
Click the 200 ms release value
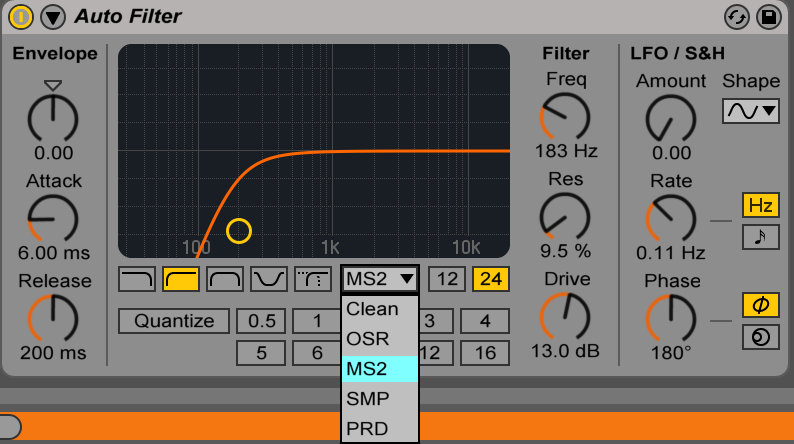pyautogui.click(x=53, y=352)
